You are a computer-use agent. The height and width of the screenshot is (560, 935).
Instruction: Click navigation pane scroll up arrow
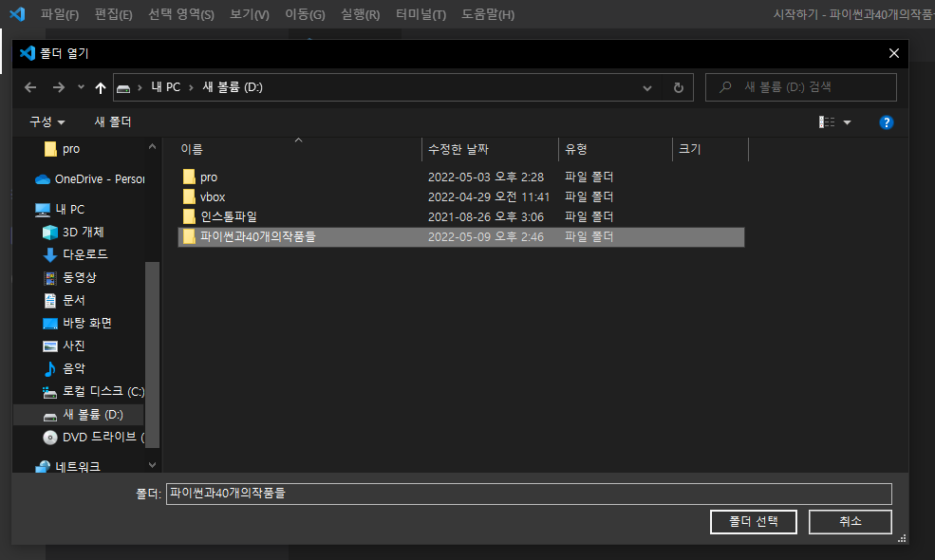pyautogui.click(x=152, y=146)
